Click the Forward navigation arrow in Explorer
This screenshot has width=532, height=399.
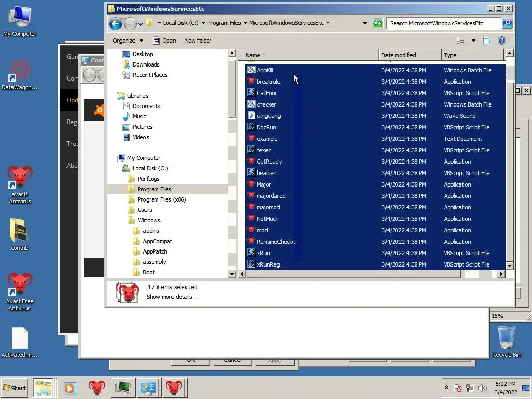tap(130, 24)
